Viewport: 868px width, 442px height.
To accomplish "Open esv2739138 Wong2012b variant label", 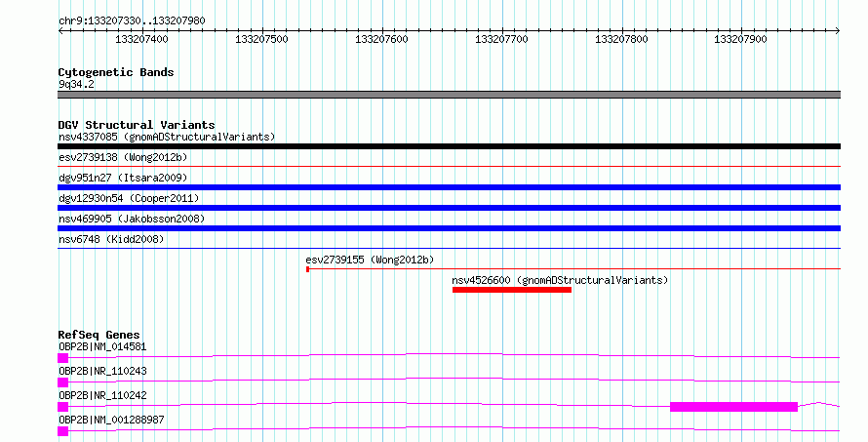I will coord(123,157).
